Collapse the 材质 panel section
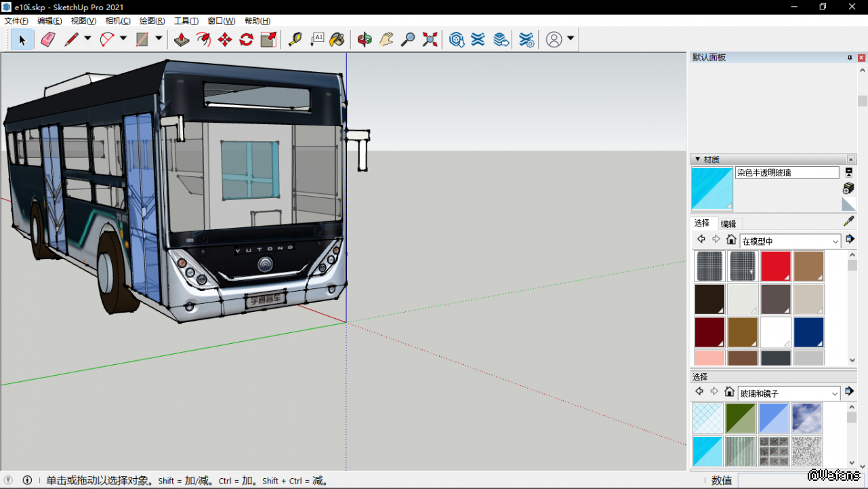The image size is (868, 489). (697, 159)
